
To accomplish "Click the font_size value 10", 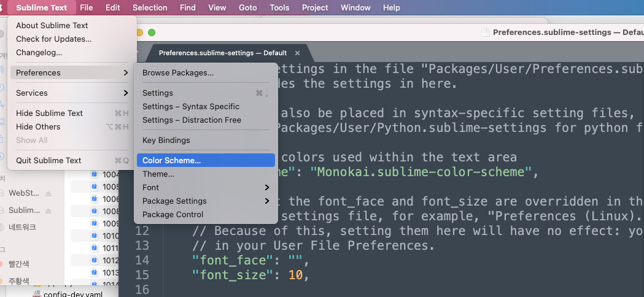I will click(x=295, y=276).
